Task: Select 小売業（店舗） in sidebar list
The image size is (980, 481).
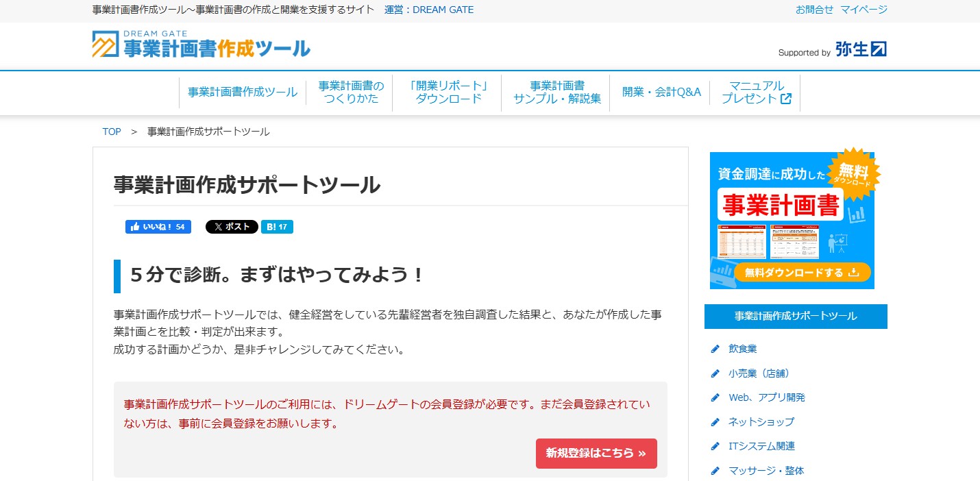Action: click(x=759, y=373)
